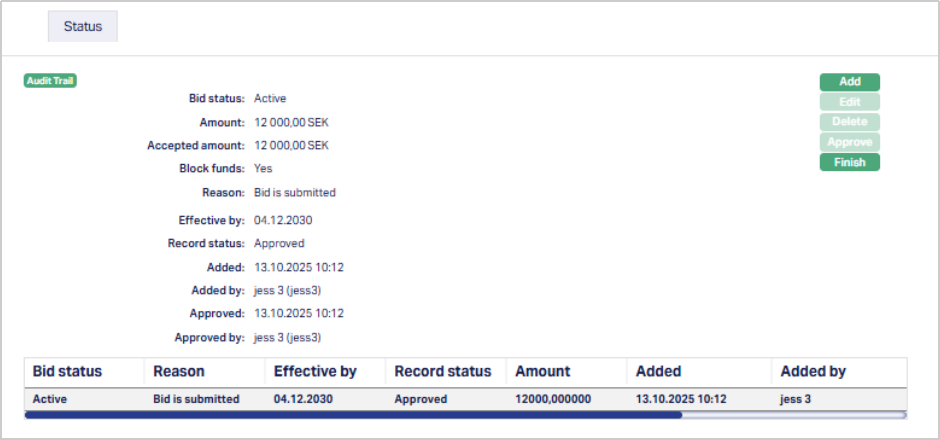Viewport: 940px width, 440px height.
Task: Click the Delete button
Action: pyautogui.click(x=849, y=122)
